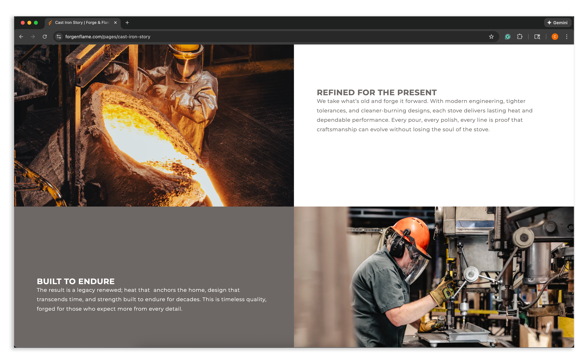Viewport: 588px width, 364px height.
Task: Reload the Cast Iron Story page
Action: coord(45,37)
